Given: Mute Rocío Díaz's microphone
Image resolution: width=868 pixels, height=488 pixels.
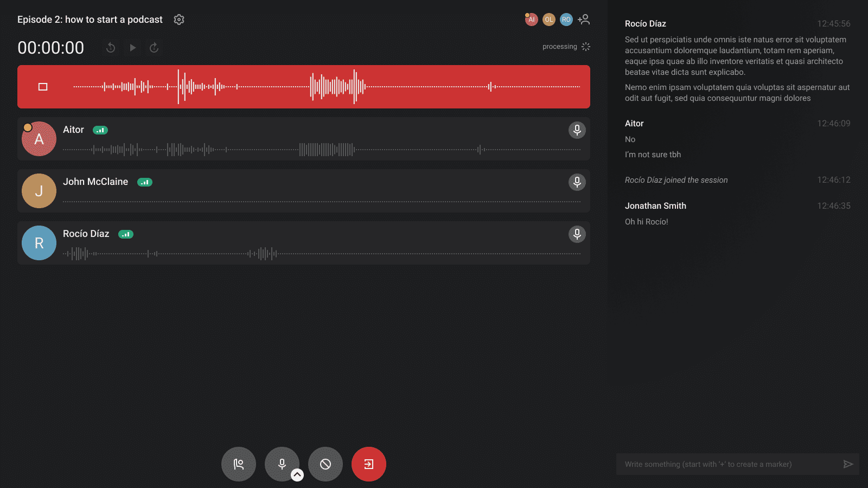Looking at the screenshot, I should (x=577, y=234).
